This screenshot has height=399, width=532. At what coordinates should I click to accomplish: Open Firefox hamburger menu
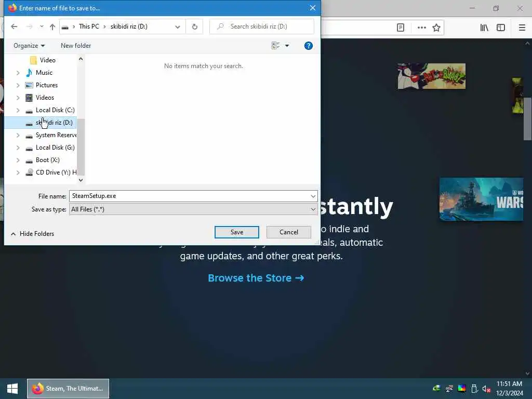(x=522, y=28)
